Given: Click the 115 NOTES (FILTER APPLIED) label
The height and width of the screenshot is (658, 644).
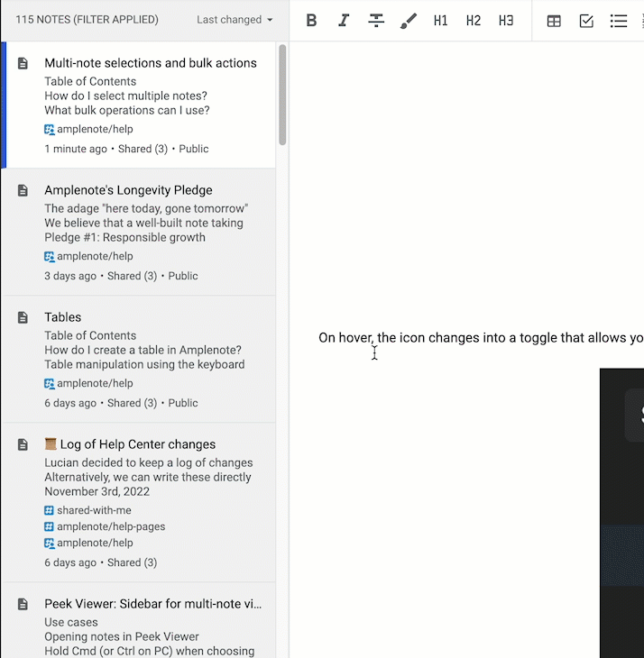Looking at the screenshot, I should click(x=87, y=20).
